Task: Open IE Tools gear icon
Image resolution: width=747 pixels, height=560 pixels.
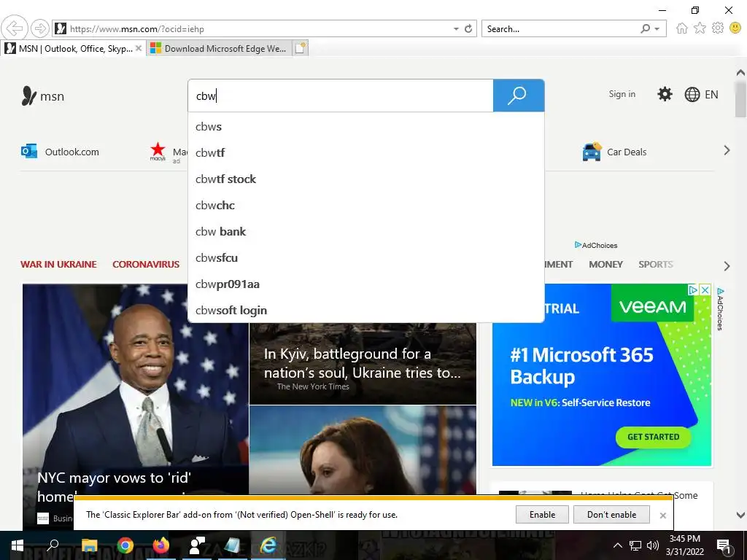Action: pyautogui.click(x=718, y=28)
